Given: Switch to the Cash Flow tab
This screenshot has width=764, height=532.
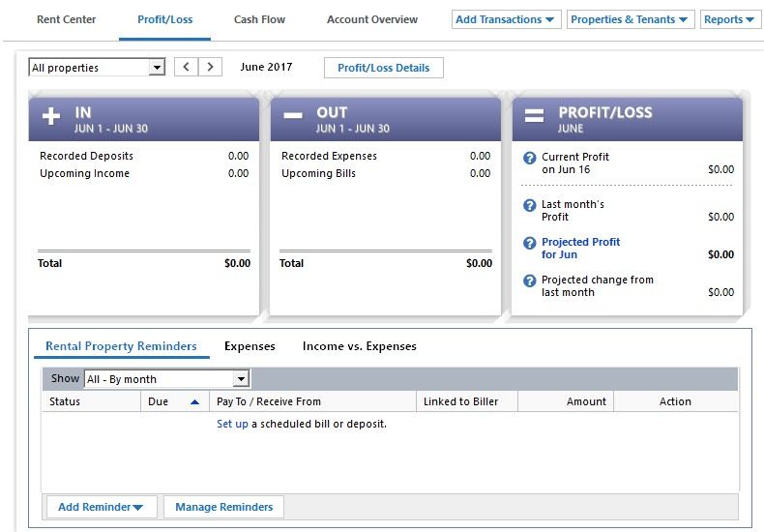Looking at the screenshot, I should (x=259, y=19).
